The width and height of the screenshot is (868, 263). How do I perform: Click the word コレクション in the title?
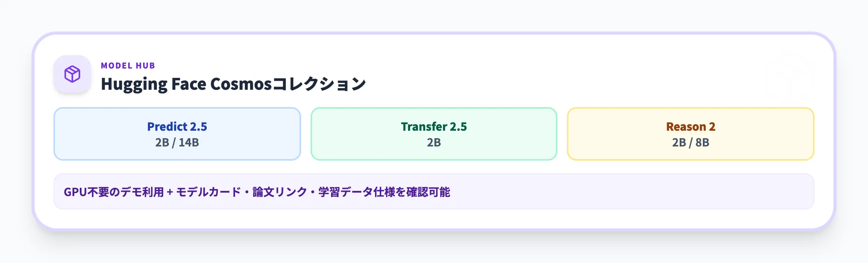click(x=319, y=84)
